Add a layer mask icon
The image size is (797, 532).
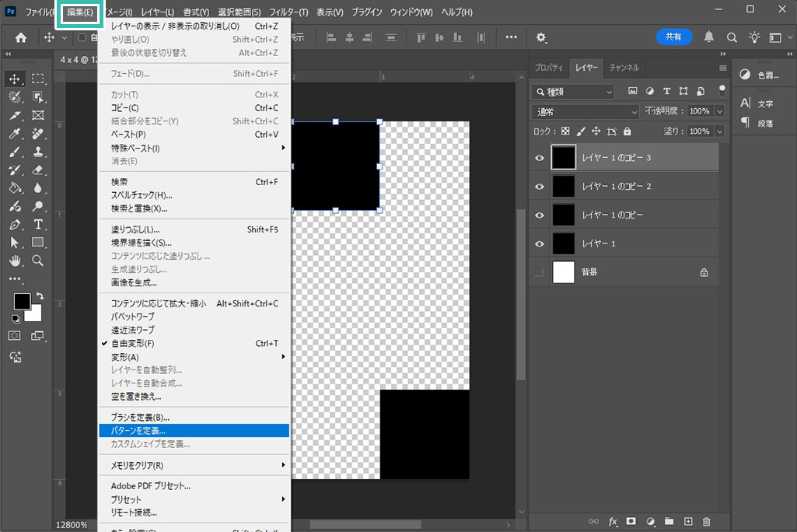(x=631, y=521)
